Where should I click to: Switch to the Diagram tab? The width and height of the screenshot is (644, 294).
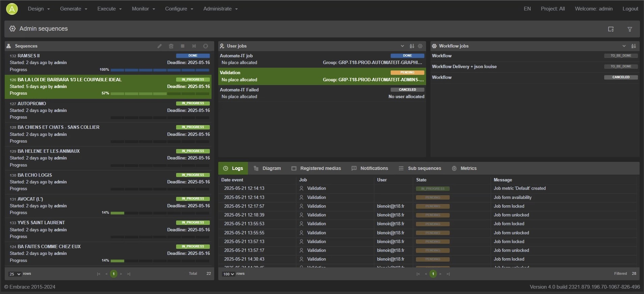click(267, 168)
